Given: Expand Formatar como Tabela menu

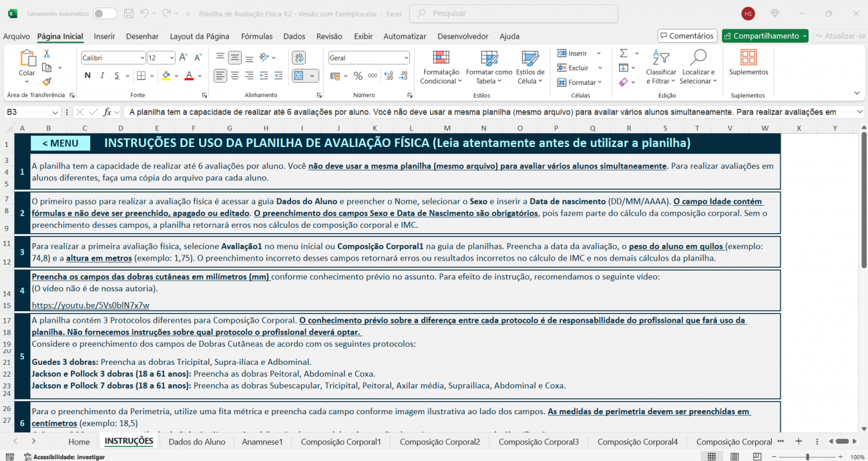Looking at the screenshot, I should (x=489, y=67).
